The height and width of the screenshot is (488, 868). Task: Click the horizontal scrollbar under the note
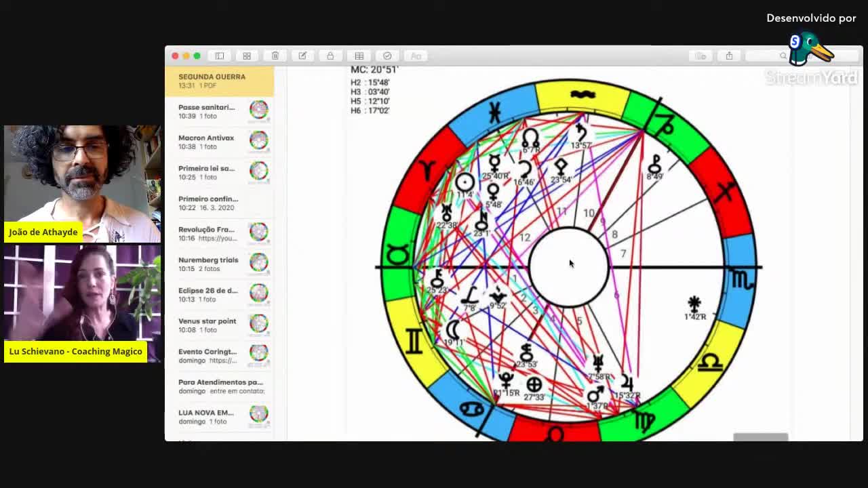pos(760,437)
